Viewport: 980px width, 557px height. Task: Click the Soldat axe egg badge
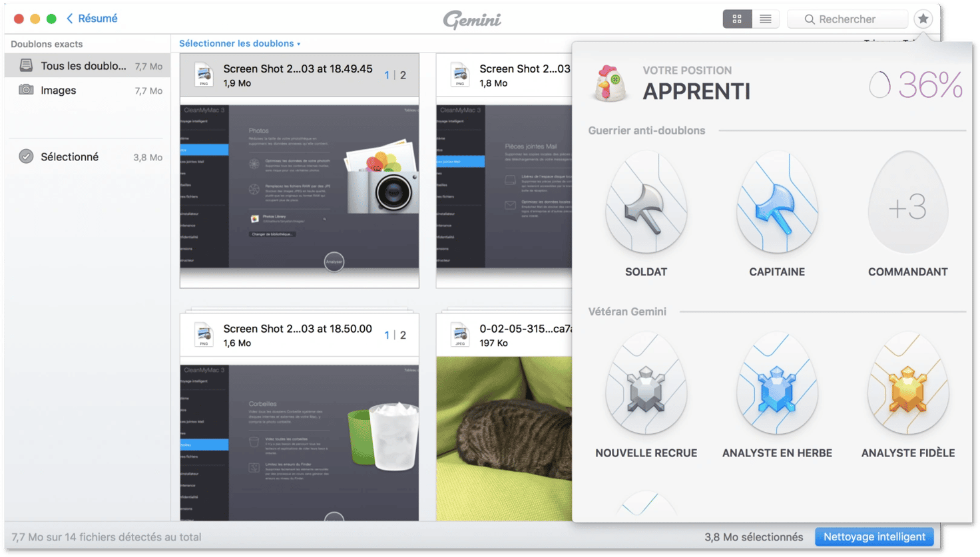tap(646, 202)
